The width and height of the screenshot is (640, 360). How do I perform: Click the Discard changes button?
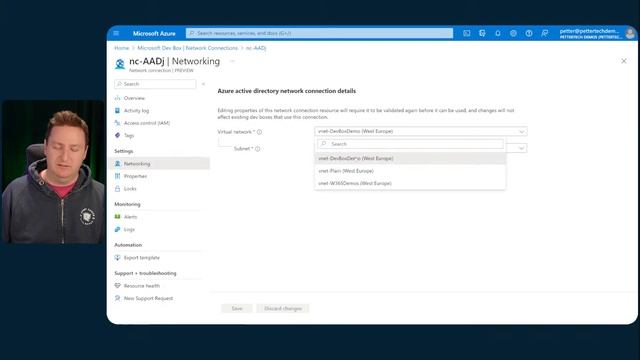283,309
